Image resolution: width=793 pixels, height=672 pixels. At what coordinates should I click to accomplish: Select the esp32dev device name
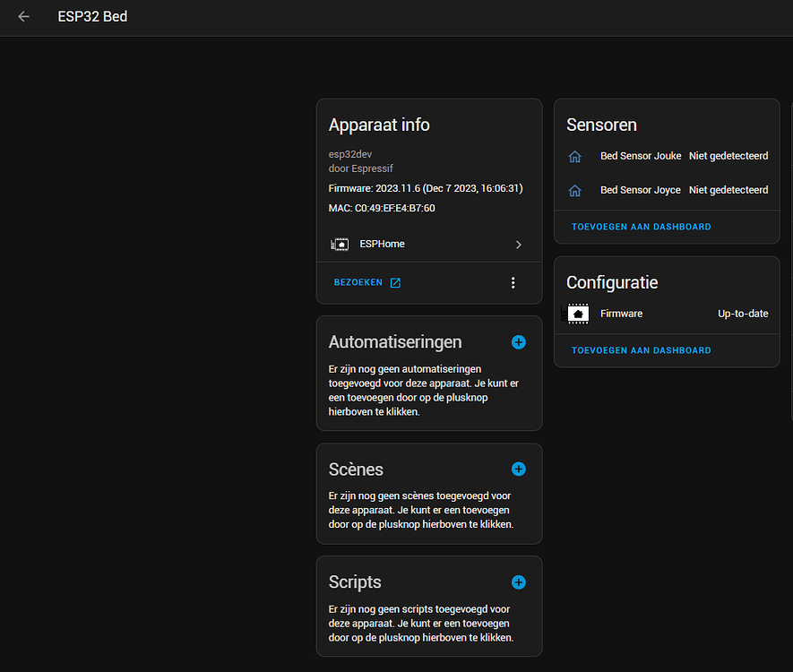349,154
